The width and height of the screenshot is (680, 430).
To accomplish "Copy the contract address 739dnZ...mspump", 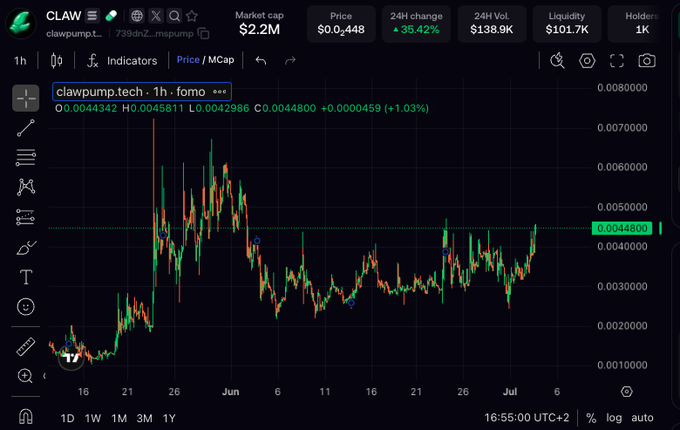I will 203,33.
